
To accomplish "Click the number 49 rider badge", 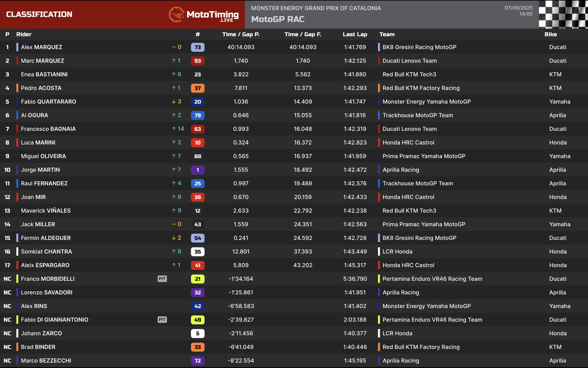I will 198,320.
